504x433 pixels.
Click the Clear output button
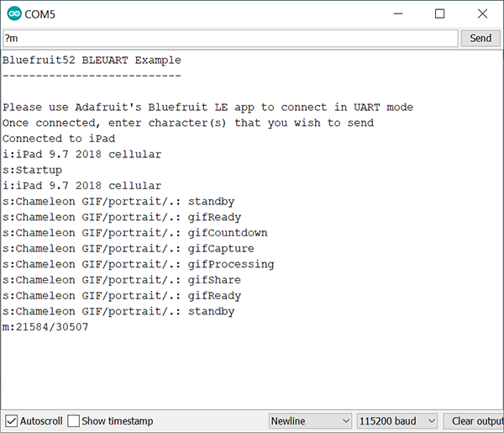coord(474,420)
